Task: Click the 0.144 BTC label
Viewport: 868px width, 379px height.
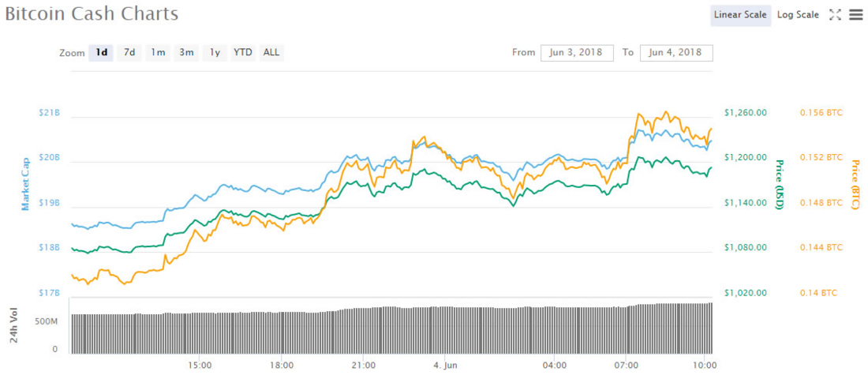Action: click(821, 248)
